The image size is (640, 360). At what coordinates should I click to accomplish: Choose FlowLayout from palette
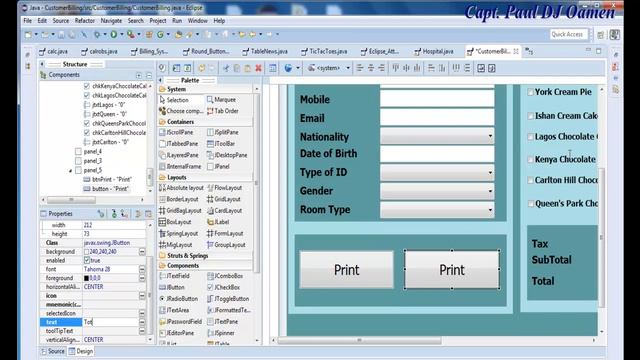click(224, 188)
